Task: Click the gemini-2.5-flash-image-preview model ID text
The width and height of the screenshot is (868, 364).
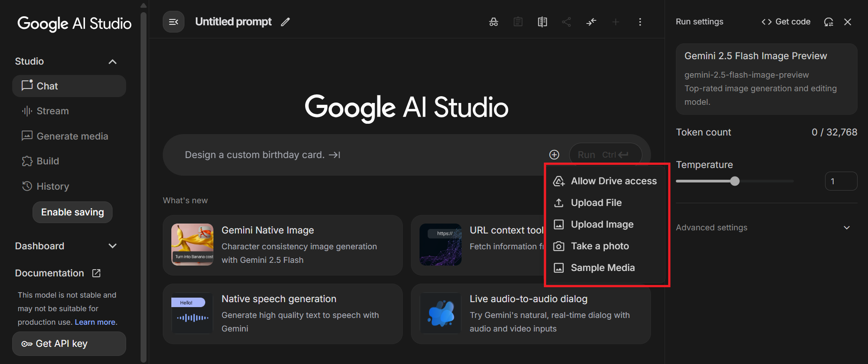Action: point(746,75)
